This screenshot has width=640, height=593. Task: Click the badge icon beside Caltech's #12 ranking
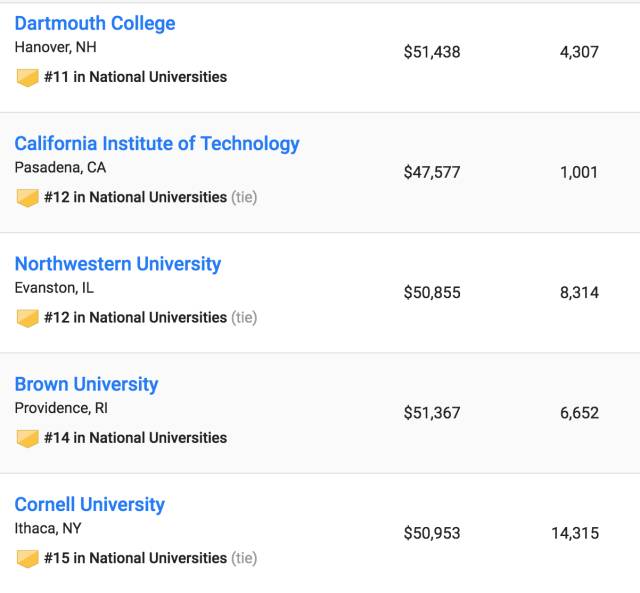(x=27, y=197)
